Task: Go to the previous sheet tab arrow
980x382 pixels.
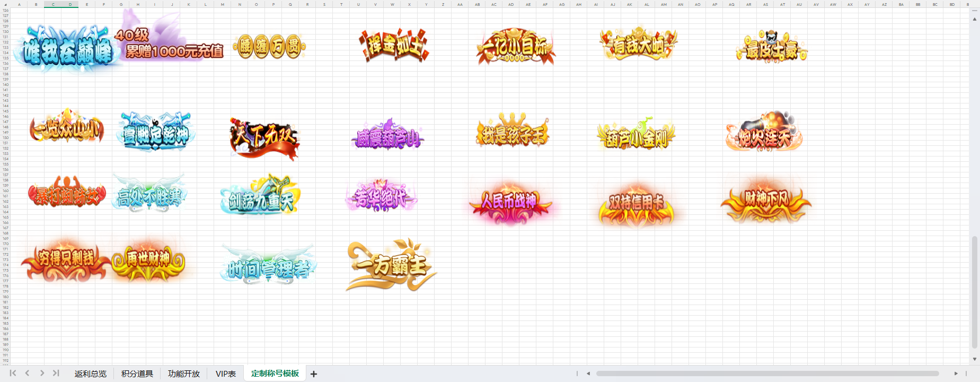Action: [28, 374]
